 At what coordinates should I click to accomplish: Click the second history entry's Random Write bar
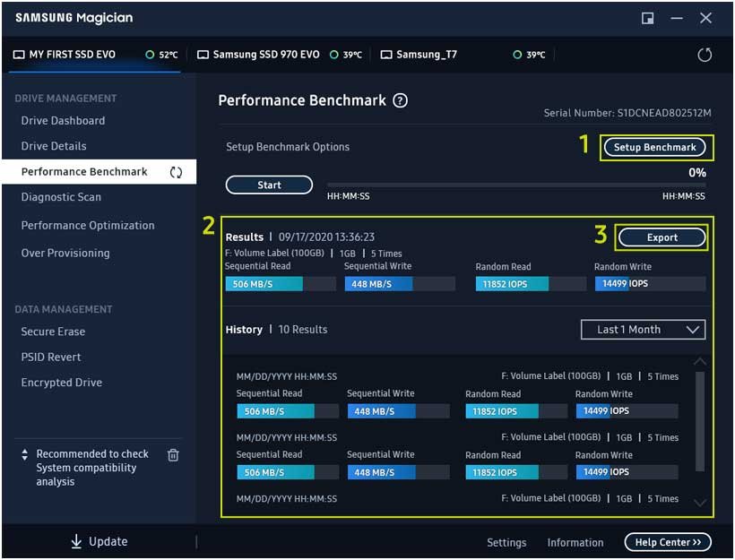(x=627, y=472)
